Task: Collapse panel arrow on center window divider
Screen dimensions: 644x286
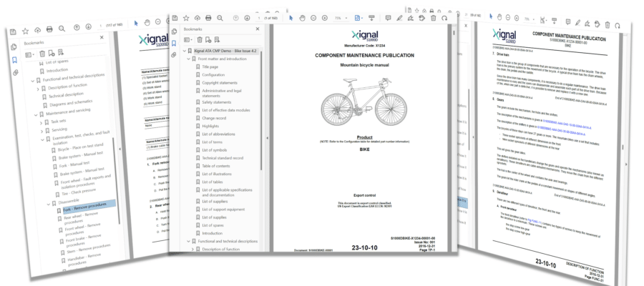Action: point(268,138)
